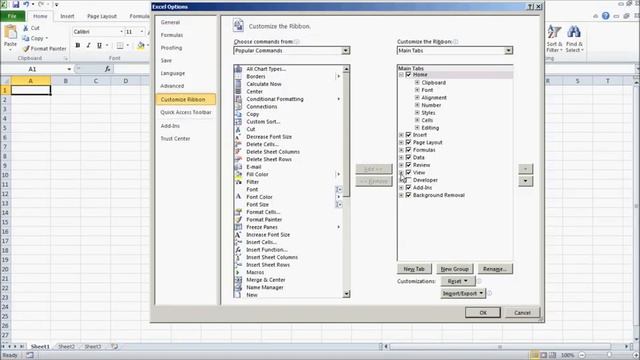This screenshot has width=640, height=360.
Task: Uncheck the Insert tab checkbox
Action: (x=408, y=135)
